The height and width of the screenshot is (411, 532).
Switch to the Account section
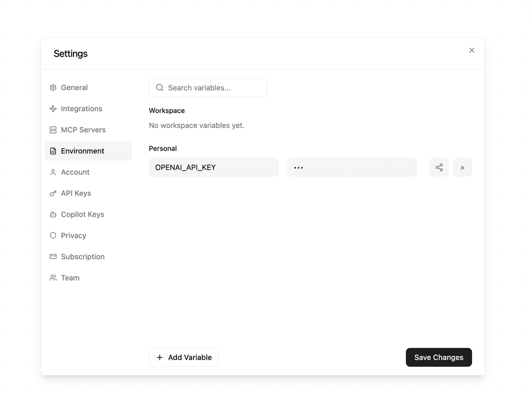click(x=75, y=172)
